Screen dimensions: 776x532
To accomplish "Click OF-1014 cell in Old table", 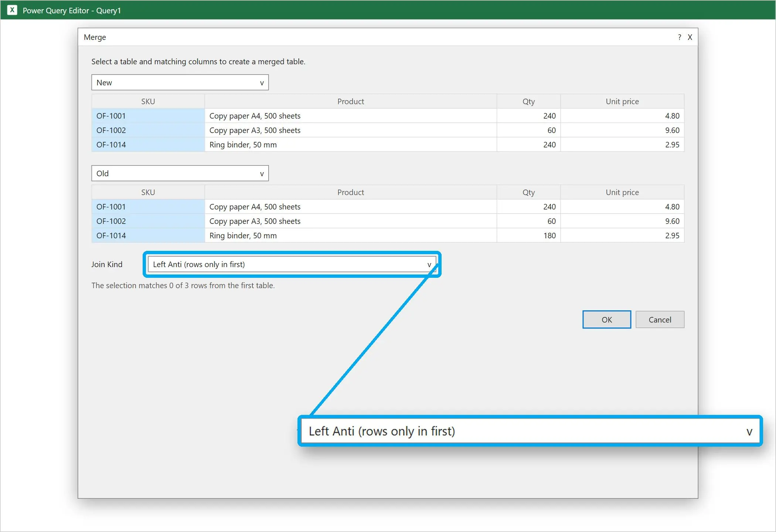I will [148, 235].
